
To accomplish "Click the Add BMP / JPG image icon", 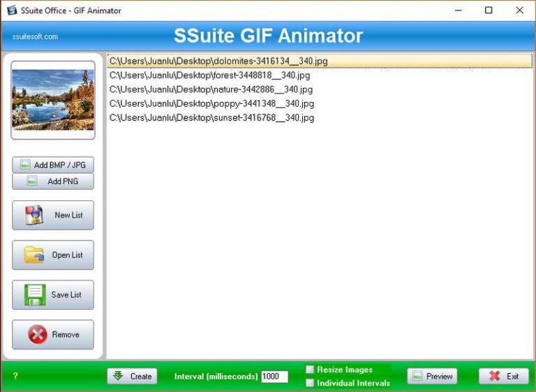I will point(25,165).
